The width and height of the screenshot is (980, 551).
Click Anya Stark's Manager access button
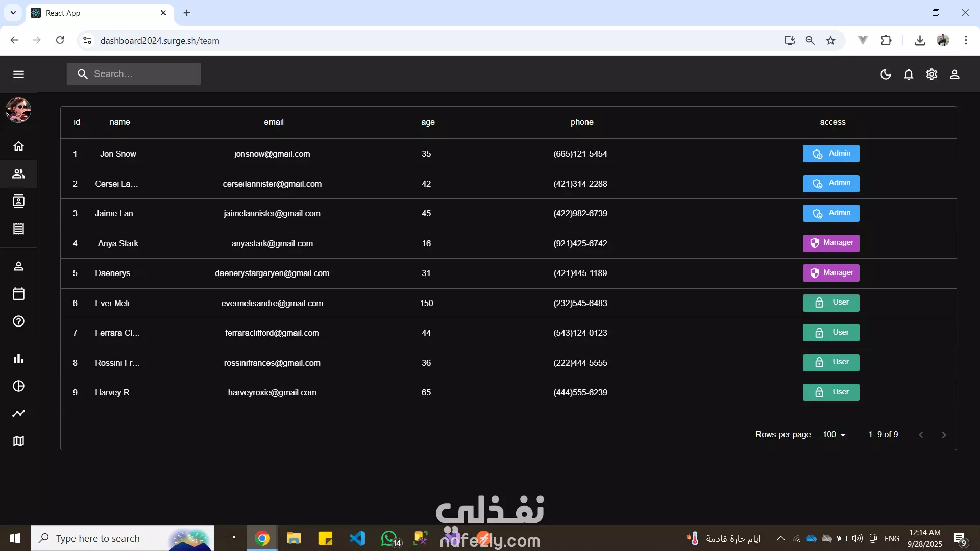831,243
